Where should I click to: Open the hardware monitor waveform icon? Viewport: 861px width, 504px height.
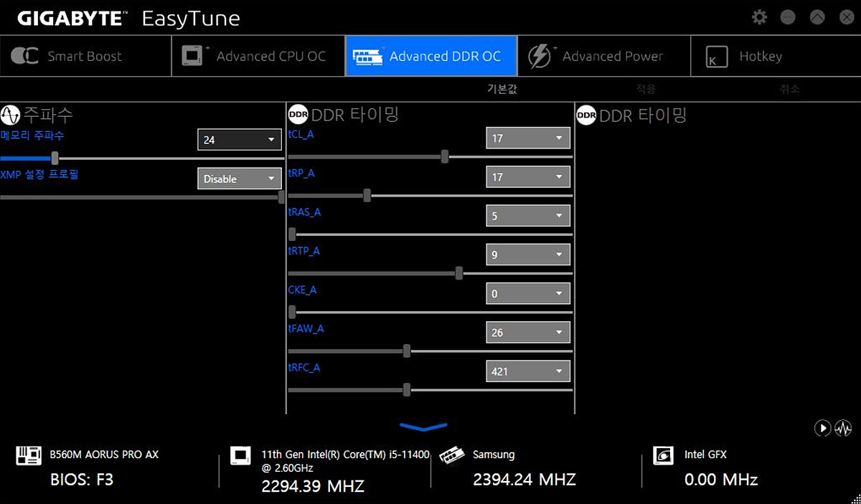[843, 428]
